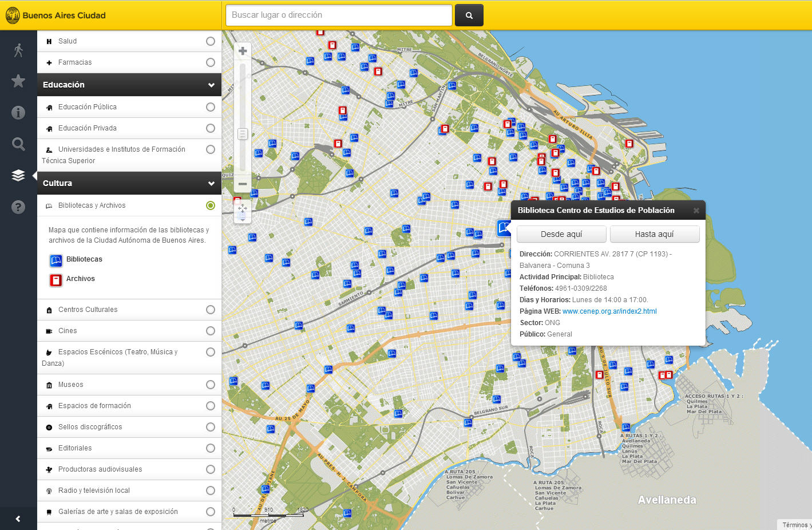
Task: Collapse the Educación section
Action: click(211, 85)
